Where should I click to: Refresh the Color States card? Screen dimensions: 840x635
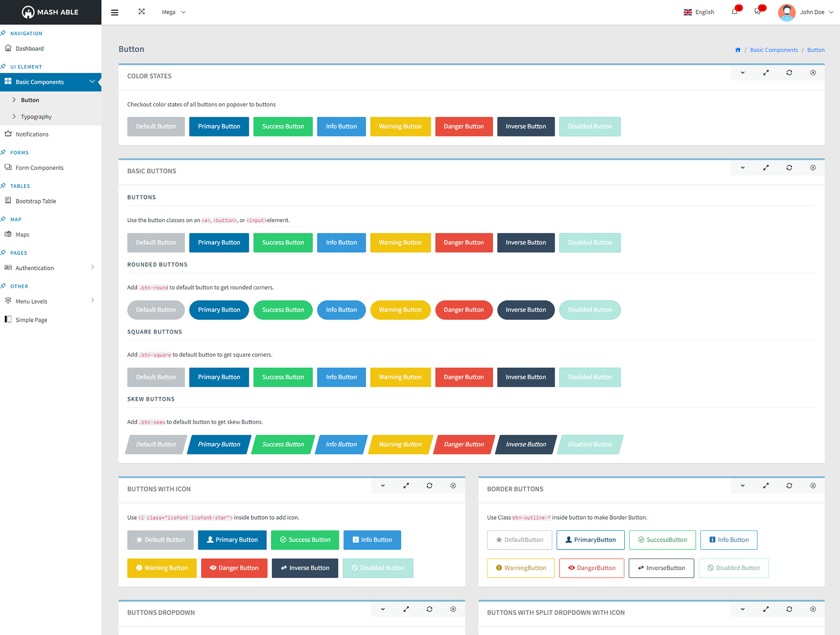point(789,73)
